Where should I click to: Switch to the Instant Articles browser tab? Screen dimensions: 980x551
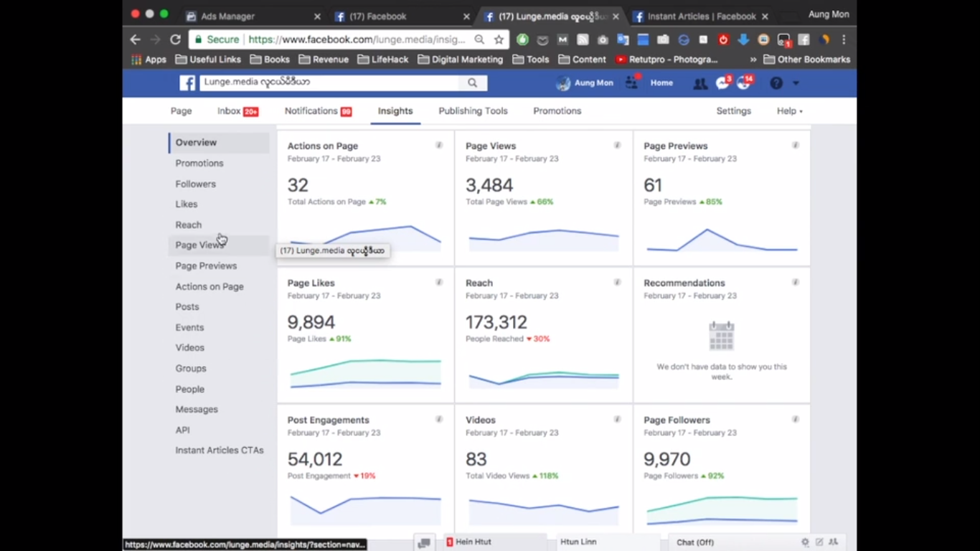point(700,16)
